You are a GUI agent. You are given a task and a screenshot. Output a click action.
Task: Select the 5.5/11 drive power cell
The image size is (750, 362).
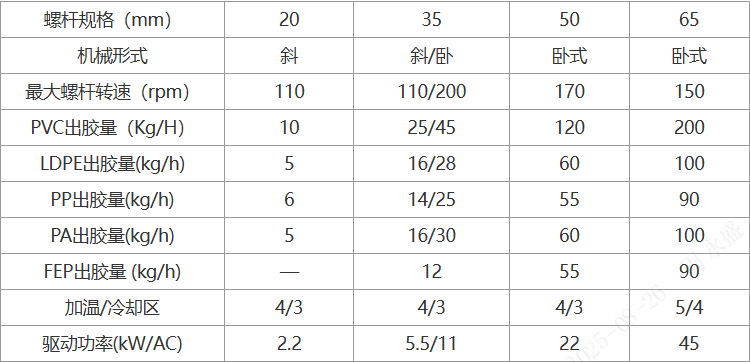click(432, 344)
